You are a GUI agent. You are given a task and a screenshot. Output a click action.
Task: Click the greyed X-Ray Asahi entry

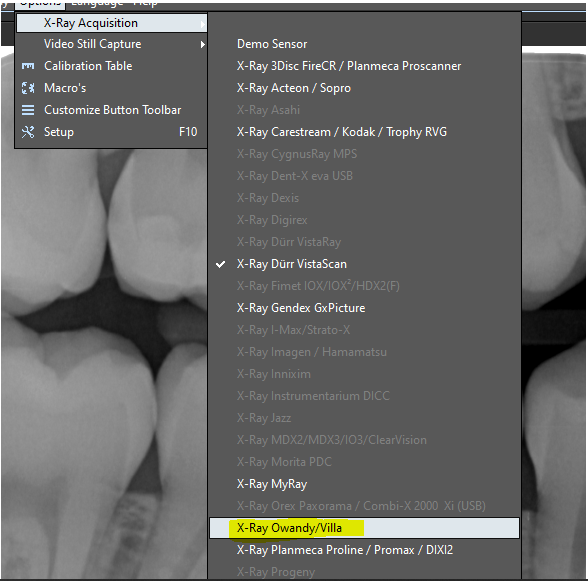[364, 110]
